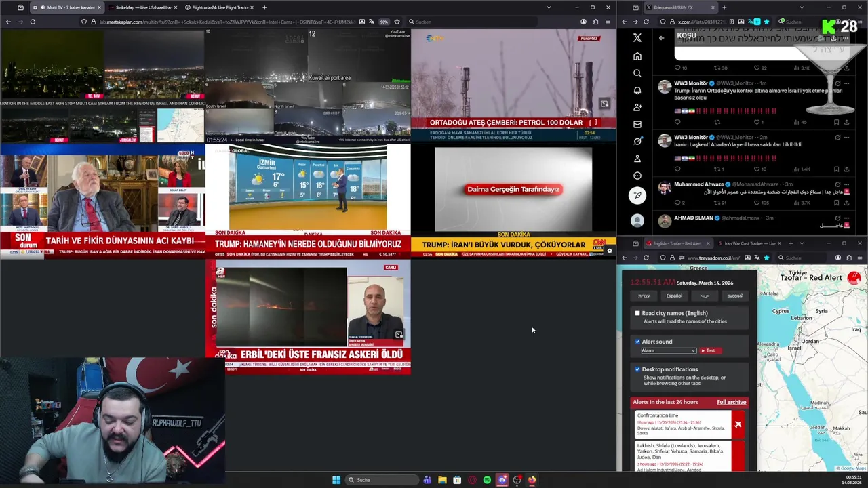Reload the Multi TV browser page

point(33,22)
